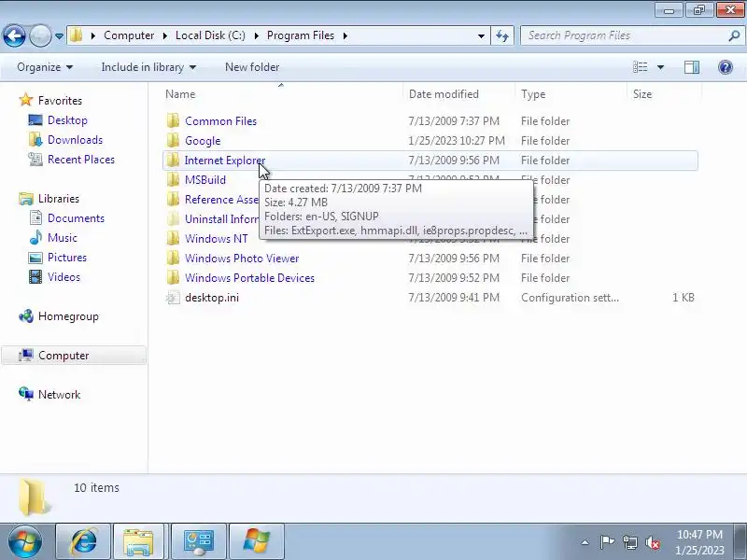The height and width of the screenshot is (560, 747).
Task: Click Homegroup in navigation pane
Action: click(68, 316)
